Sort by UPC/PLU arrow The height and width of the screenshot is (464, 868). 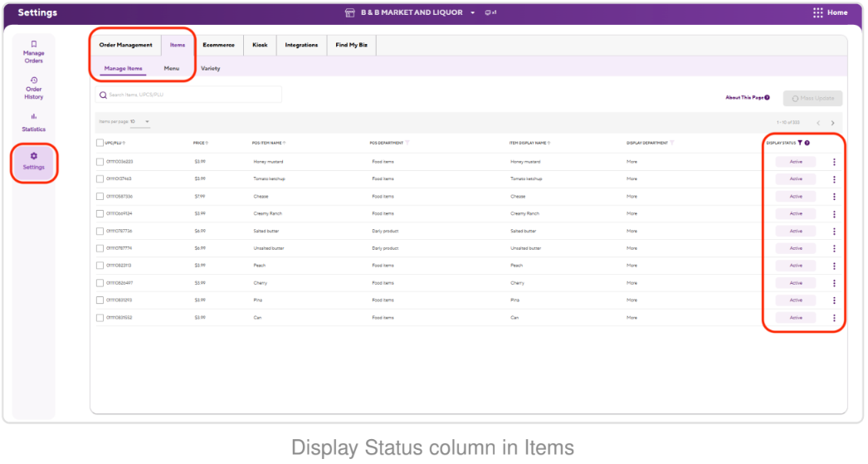124,143
